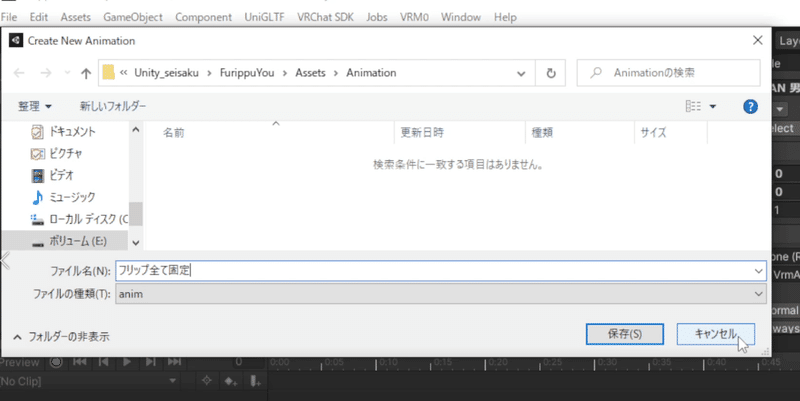800x401 pixels.
Task: Select Animation in the breadcrumb path
Action: tap(371, 73)
